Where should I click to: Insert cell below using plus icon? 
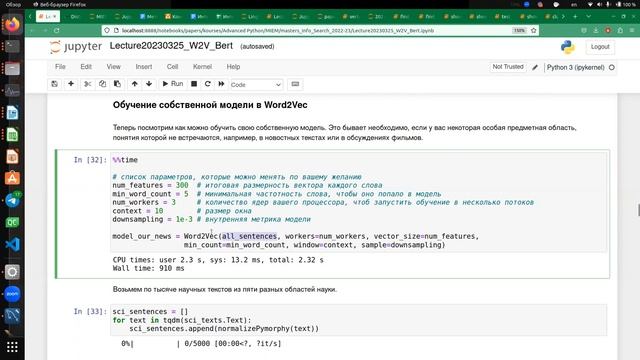tap(71, 84)
